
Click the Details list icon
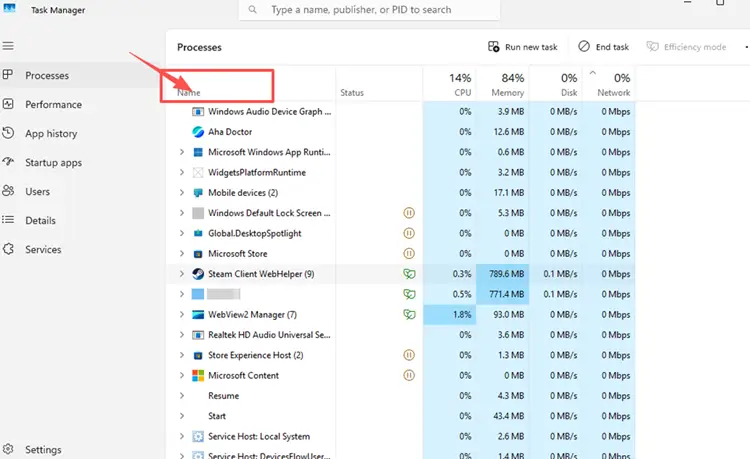pos(8,220)
